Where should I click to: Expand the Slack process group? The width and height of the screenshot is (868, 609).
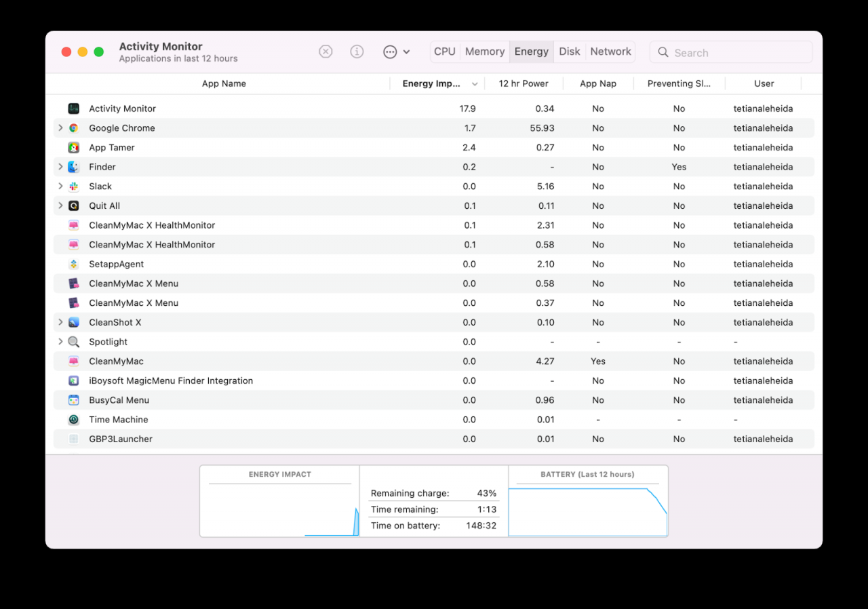coord(60,186)
